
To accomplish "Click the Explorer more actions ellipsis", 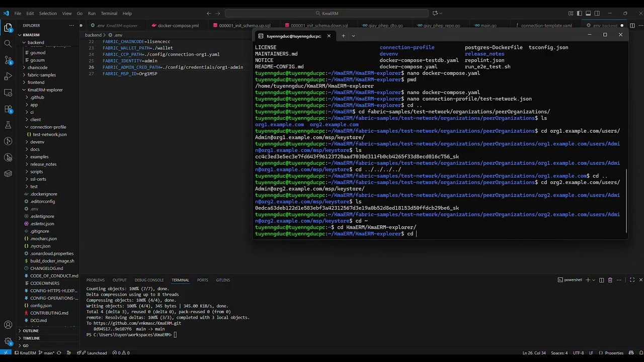I will click(x=71, y=25).
